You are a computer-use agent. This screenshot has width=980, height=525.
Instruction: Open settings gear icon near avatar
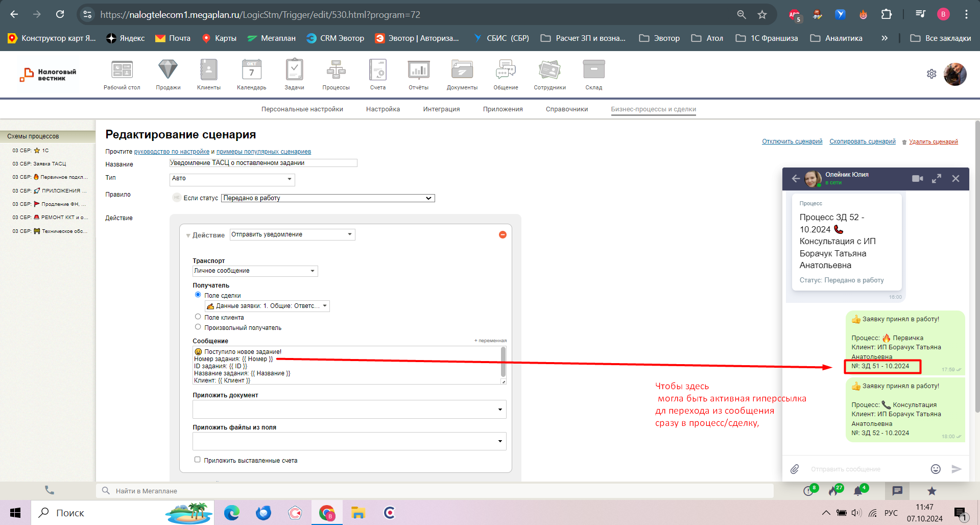click(931, 74)
